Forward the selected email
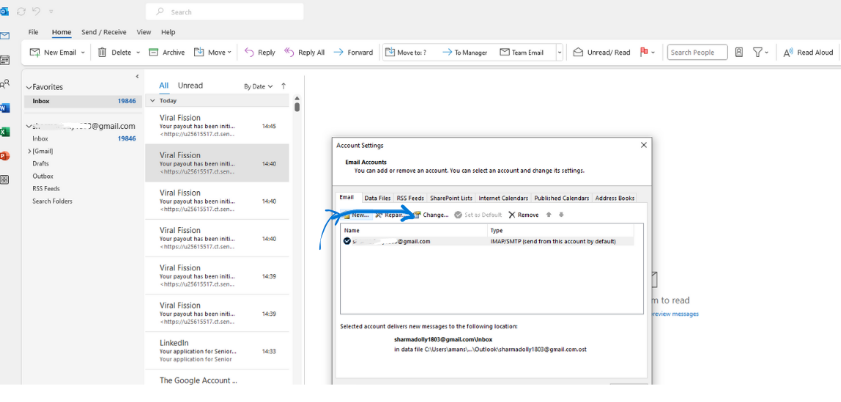Viewport: 841px width, 402px height. coord(353,53)
